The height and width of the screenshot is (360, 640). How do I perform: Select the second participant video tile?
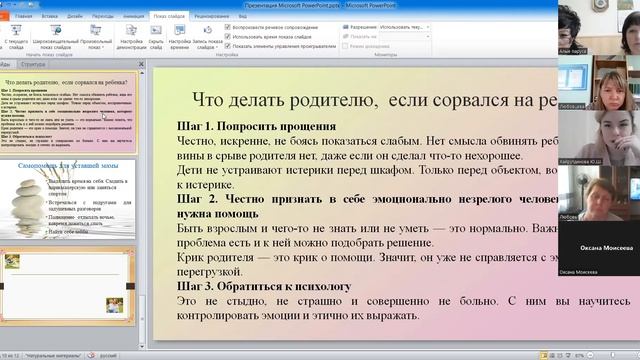599,82
